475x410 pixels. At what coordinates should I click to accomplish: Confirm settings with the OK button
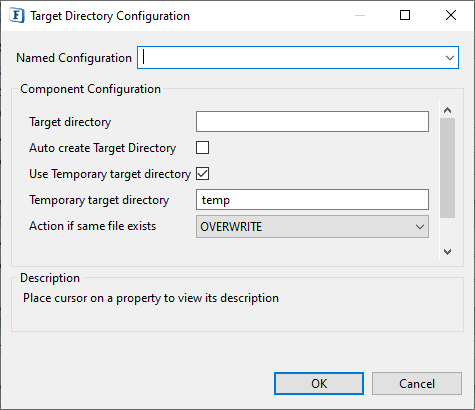click(x=319, y=384)
